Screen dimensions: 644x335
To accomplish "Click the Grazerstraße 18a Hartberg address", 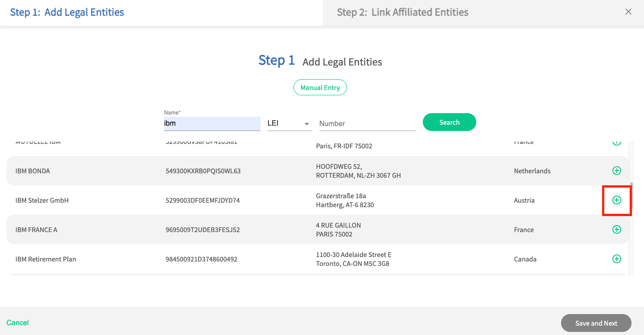I will (x=345, y=200).
